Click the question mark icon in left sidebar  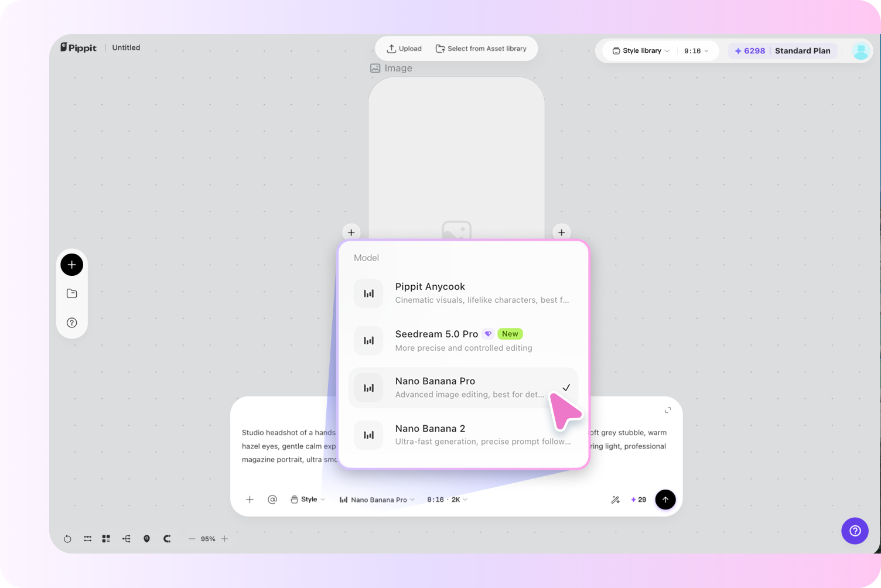click(x=72, y=323)
